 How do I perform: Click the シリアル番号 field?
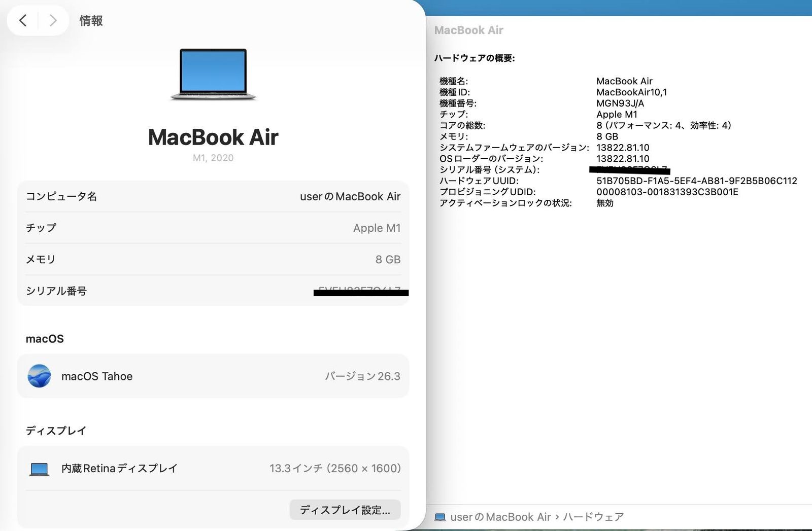(213, 291)
